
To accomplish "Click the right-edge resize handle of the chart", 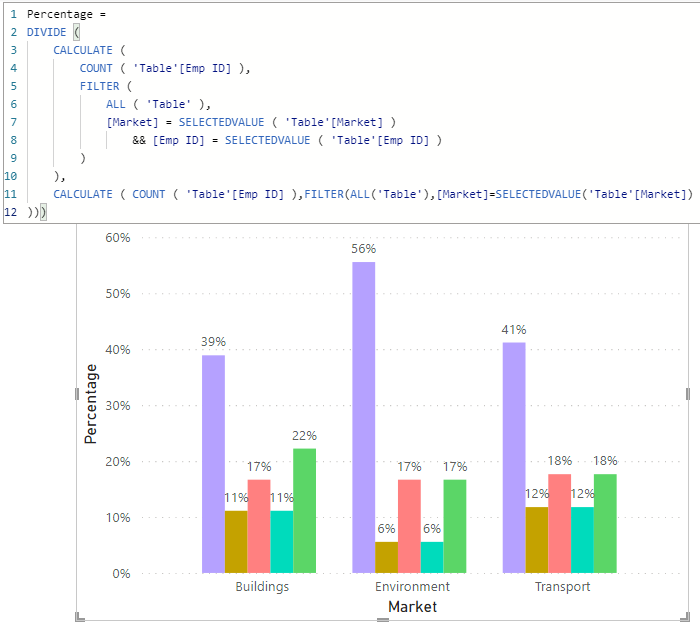I will point(688,394).
